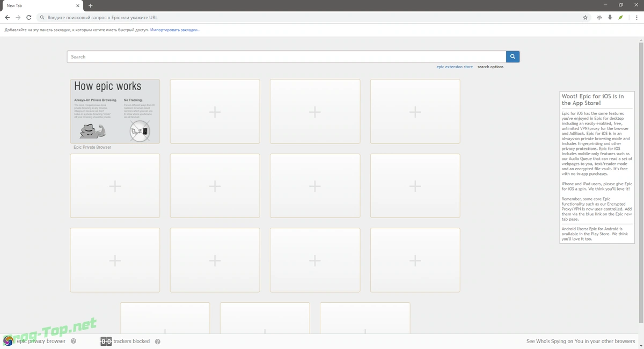Minimize the browser window
The height and width of the screenshot is (349, 644).
point(606,5)
